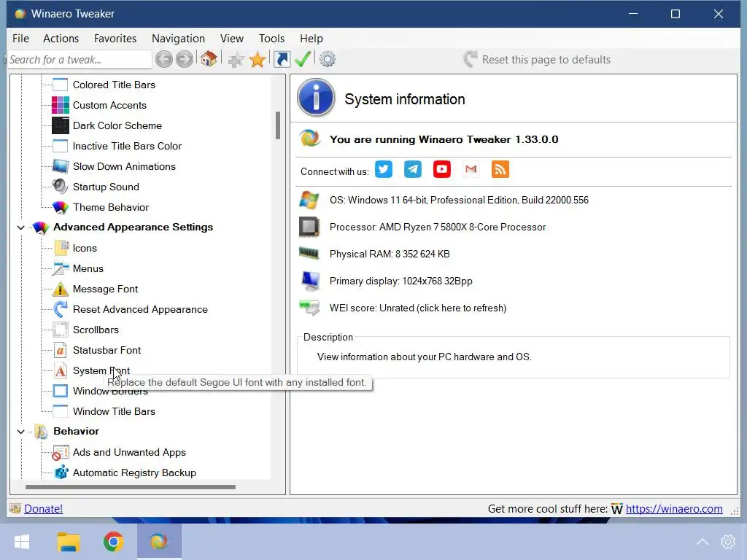Image resolution: width=747 pixels, height=560 pixels.
Task: Click the tree panel vertical scrollbar thumb
Action: click(278, 125)
